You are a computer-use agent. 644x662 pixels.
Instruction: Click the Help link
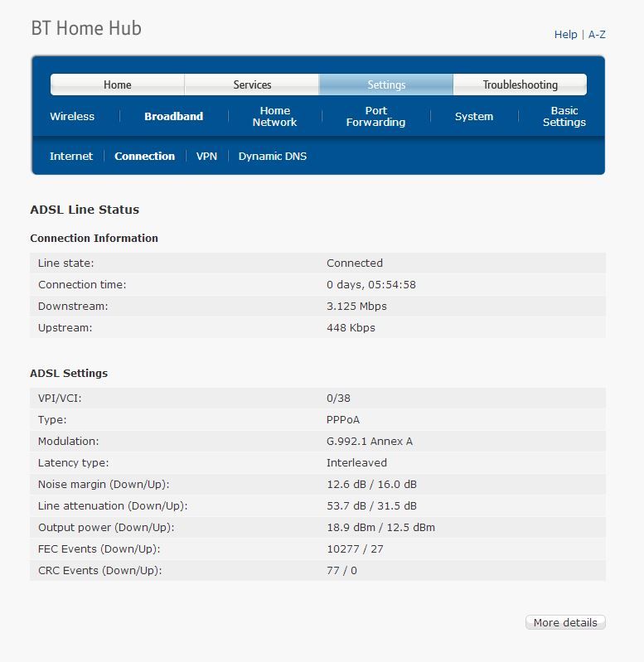click(565, 34)
